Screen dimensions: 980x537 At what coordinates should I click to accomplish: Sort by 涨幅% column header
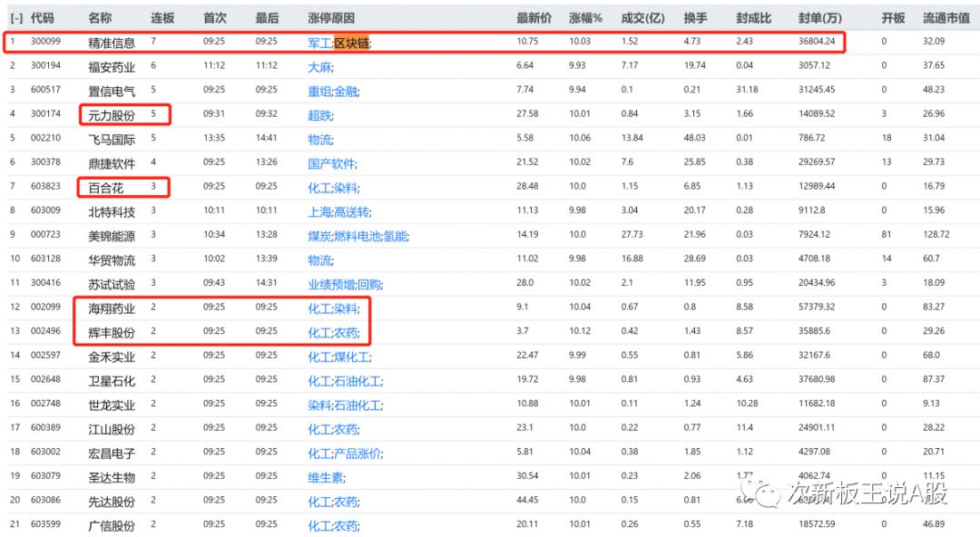pyautogui.click(x=585, y=18)
